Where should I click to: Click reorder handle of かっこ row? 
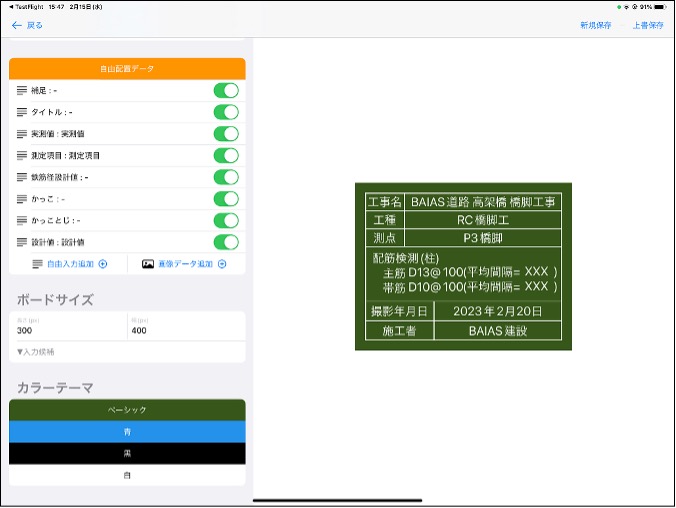point(22,199)
